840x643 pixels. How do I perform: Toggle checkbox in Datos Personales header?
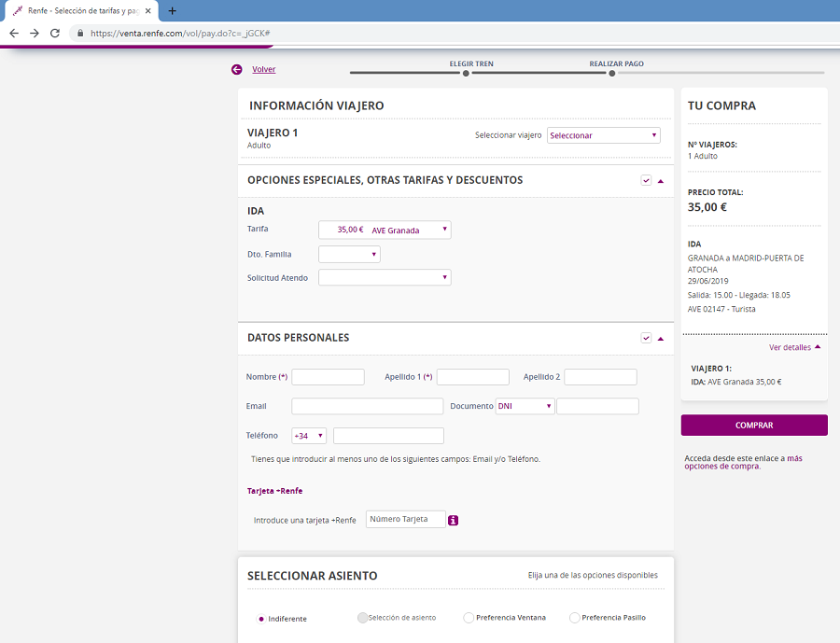point(646,339)
